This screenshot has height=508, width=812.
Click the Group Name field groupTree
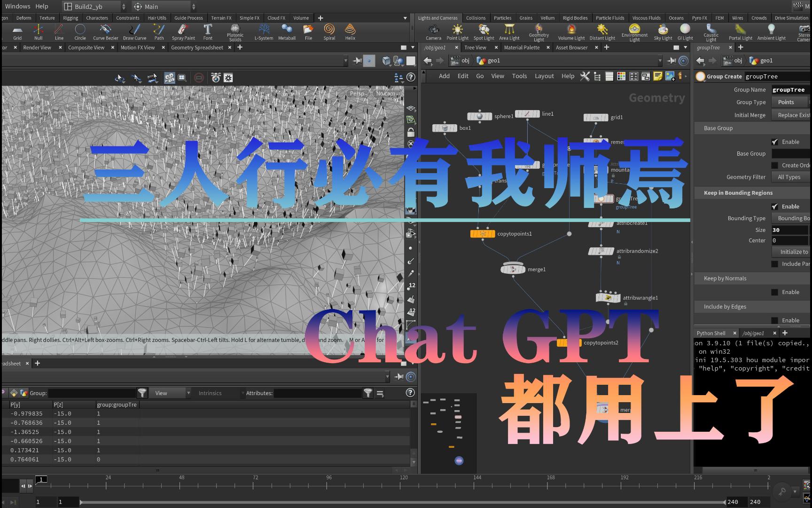(791, 90)
